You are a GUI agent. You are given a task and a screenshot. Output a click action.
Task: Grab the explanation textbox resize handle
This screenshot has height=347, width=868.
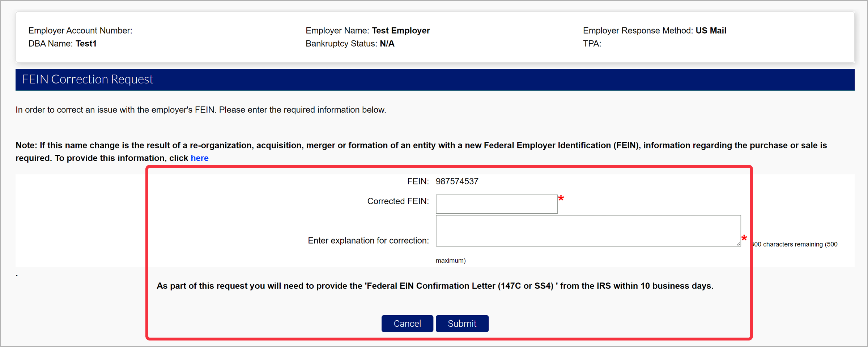pos(738,244)
